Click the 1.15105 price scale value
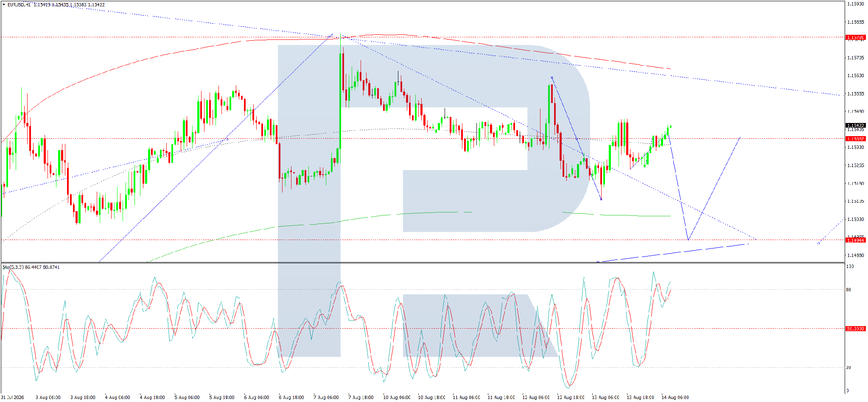This screenshot has height=402, width=868. click(x=855, y=201)
